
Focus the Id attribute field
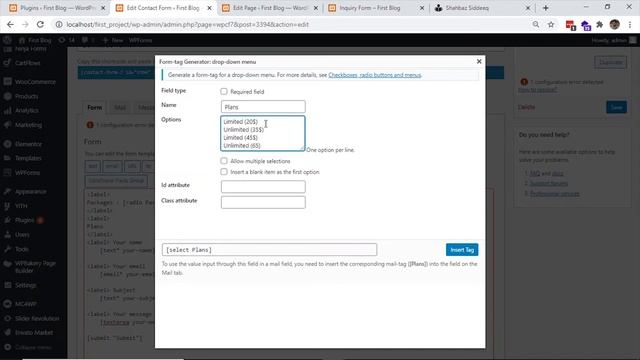click(x=263, y=187)
